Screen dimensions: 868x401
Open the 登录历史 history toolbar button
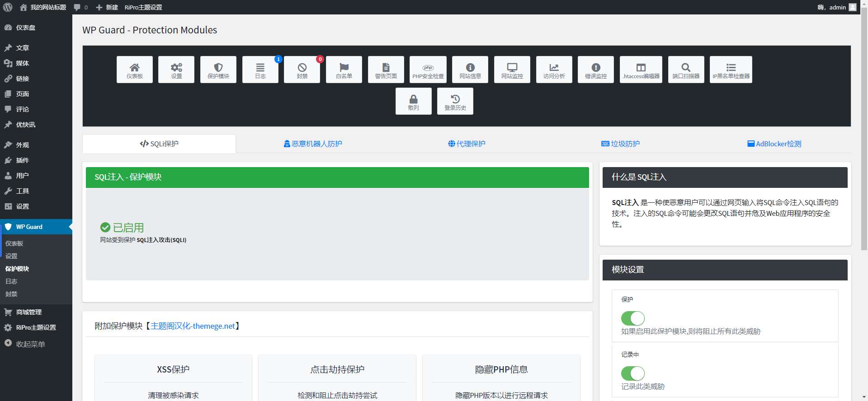455,101
